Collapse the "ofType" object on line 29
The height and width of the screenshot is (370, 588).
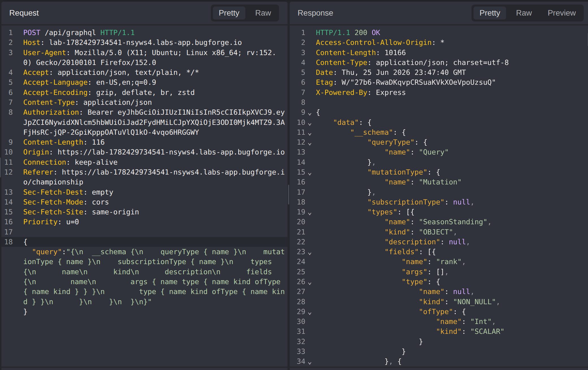coord(310,313)
